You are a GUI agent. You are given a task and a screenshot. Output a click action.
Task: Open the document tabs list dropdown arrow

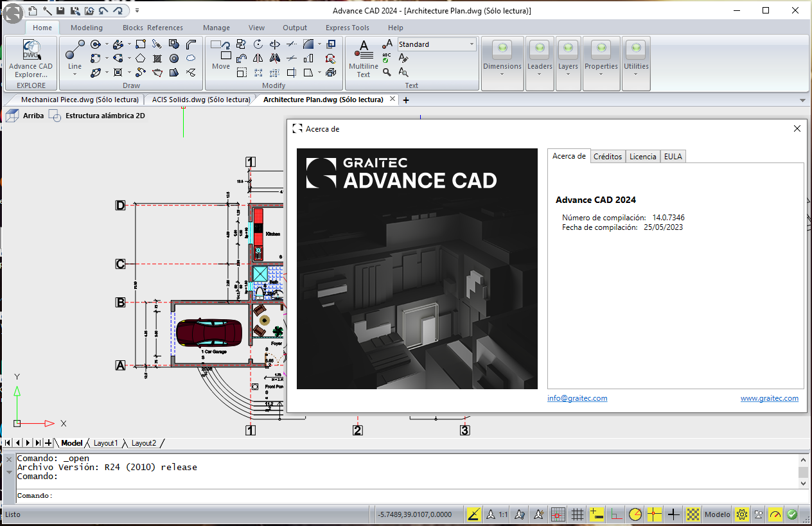(802, 100)
